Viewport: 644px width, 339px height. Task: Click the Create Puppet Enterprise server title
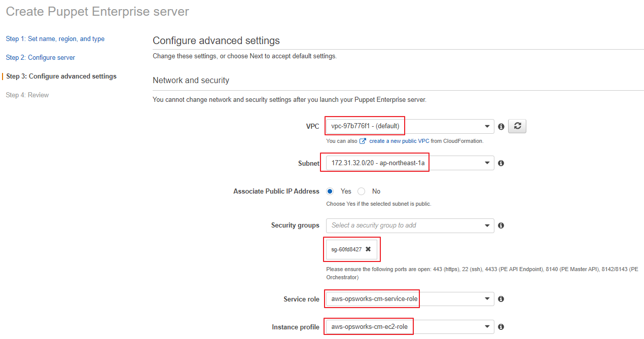coord(97,12)
